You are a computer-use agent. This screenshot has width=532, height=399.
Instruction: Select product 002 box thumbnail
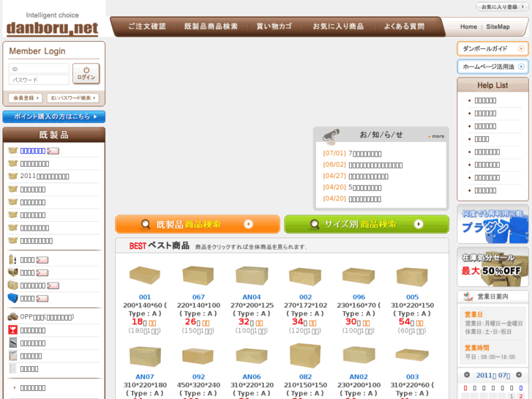(x=305, y=276)
